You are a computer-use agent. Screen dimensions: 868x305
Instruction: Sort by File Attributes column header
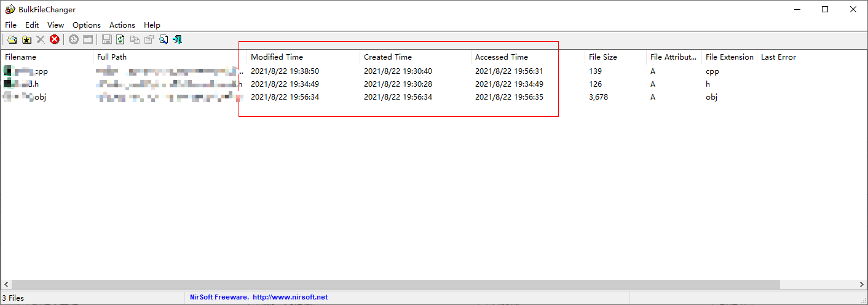(674, 57)
